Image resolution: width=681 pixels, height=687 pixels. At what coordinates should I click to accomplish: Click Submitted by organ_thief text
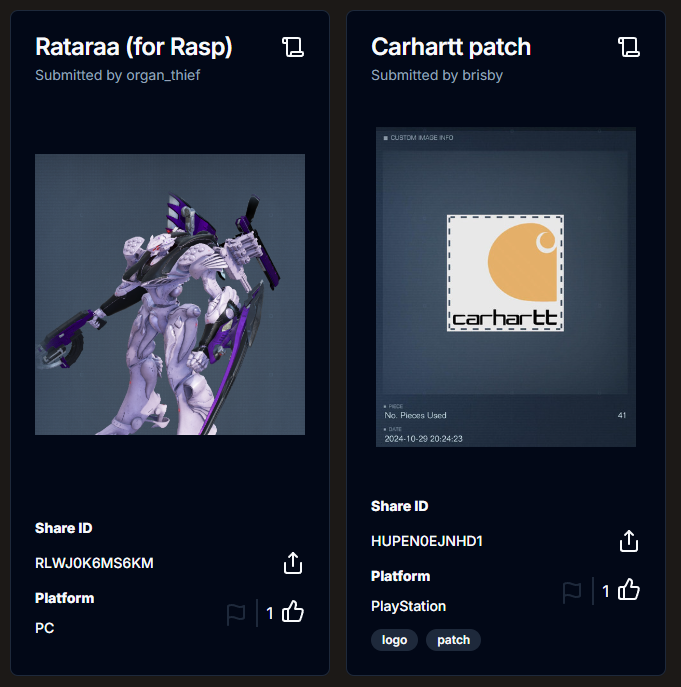pos(117,75)
